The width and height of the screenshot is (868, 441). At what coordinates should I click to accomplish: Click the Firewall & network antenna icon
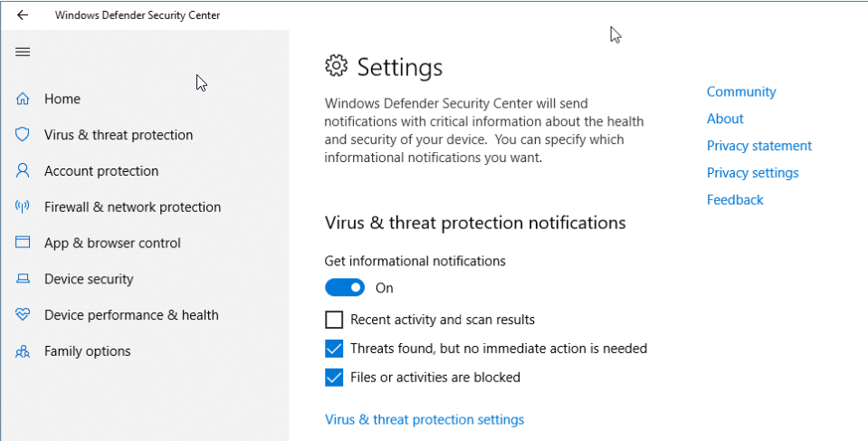point(23,206)
